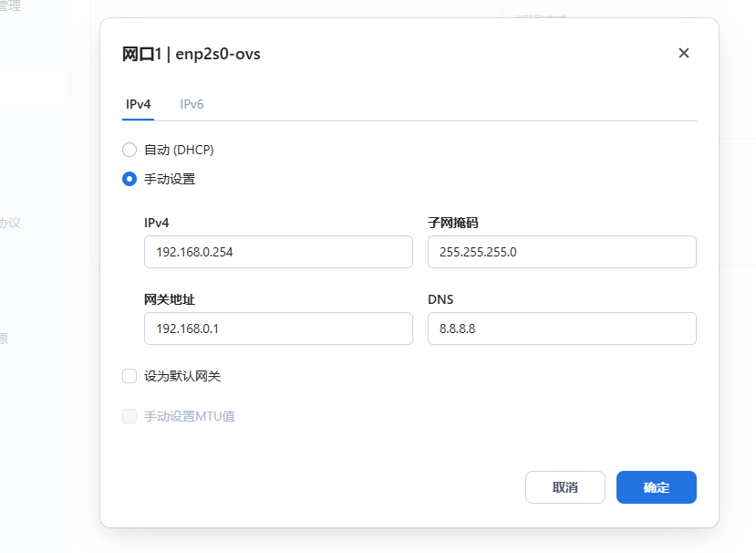Switch to the IPv4 tab
Viewport: 756px width, 553px height.
(x=139, y=104)
